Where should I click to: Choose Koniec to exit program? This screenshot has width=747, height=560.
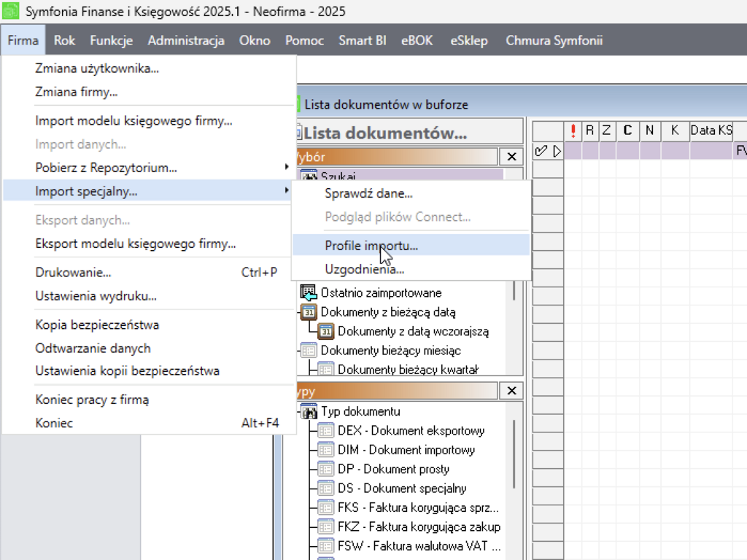click(x=149, y=423)
